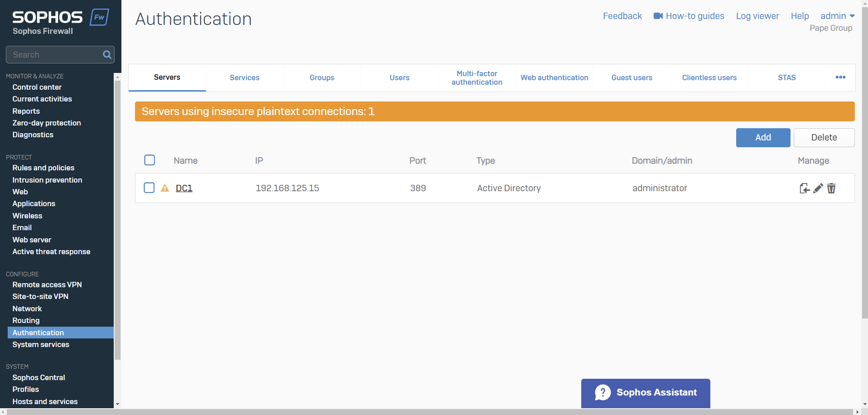Image resolution: width=868 pixels, height=415 pixels.
Task: Edit the DC1 server with pencil icon
Action: coord(818,188)
